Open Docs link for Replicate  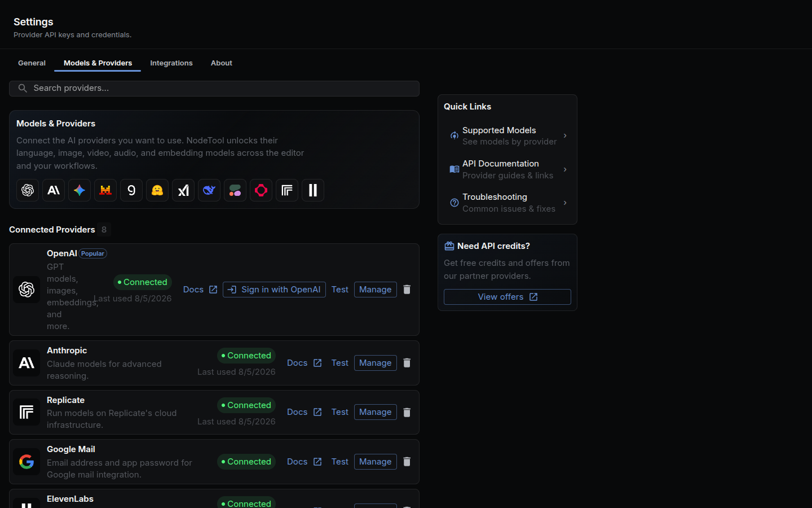pyautogui.click(x=304, y=412)
